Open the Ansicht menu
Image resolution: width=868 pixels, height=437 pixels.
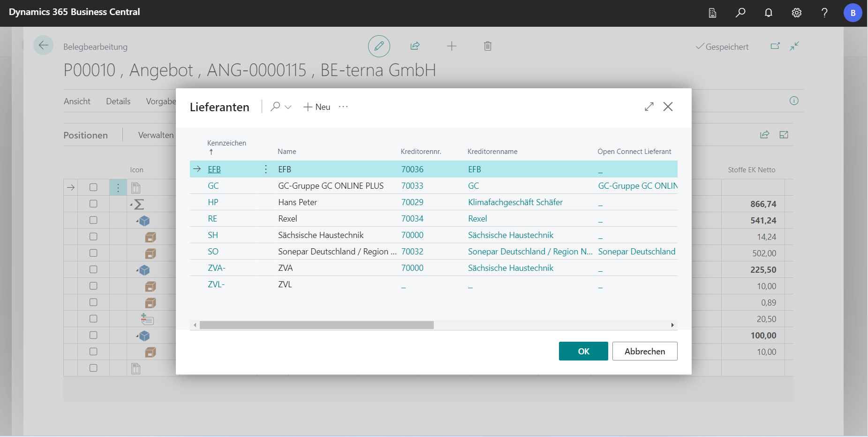click(77, 101)
